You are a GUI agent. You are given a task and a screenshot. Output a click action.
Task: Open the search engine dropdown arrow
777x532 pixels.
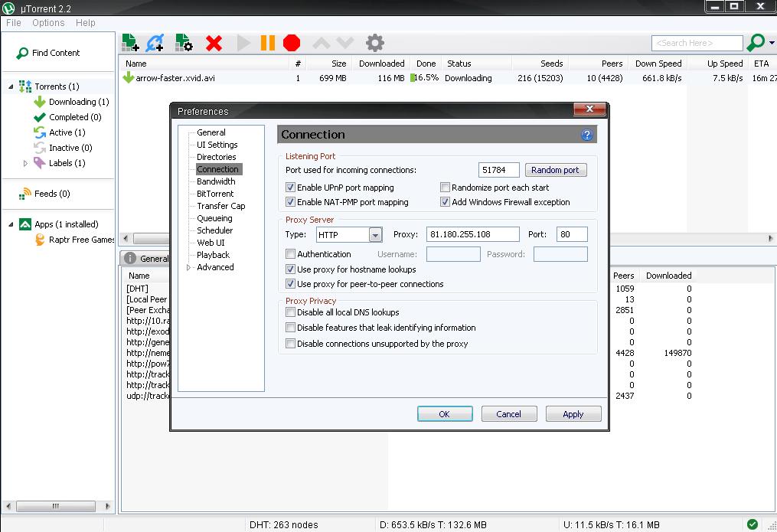point(772,43)
